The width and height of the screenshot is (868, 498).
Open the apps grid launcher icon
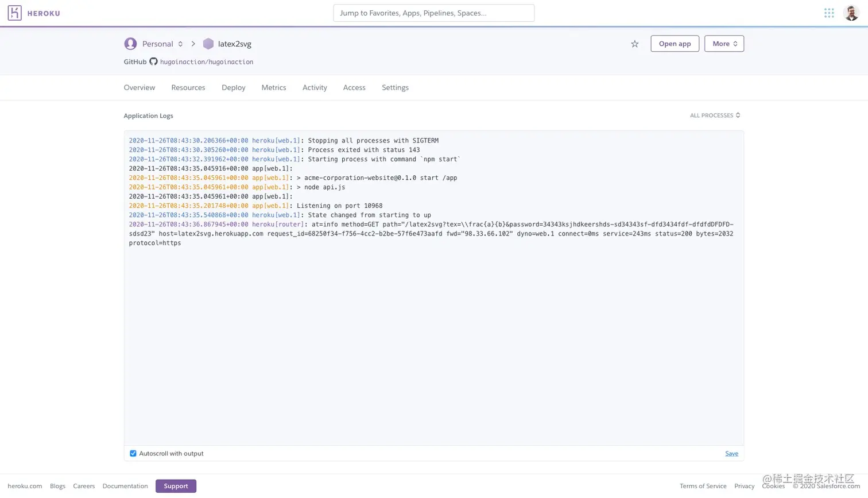[x=829, y=13]
